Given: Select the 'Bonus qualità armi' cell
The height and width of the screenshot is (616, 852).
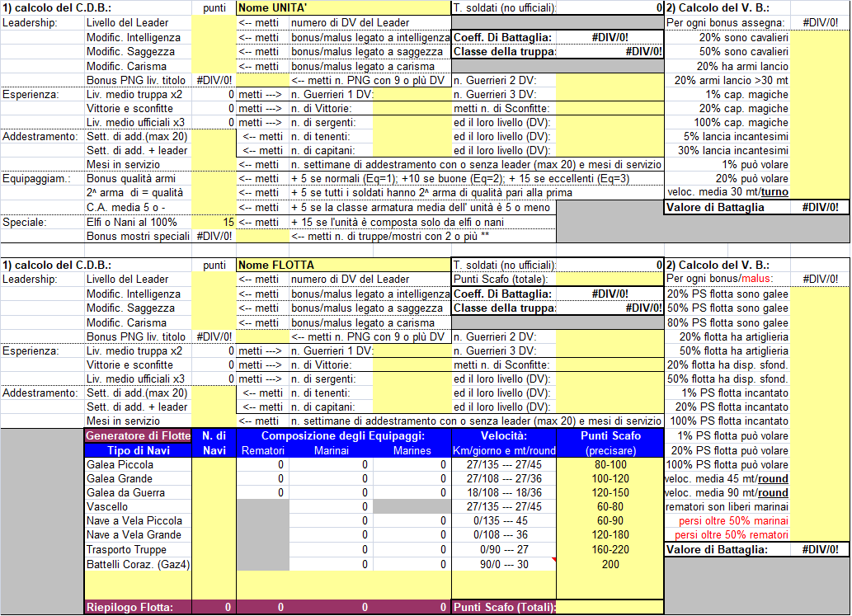Looking at the screenshot, I should coord(138,179).
